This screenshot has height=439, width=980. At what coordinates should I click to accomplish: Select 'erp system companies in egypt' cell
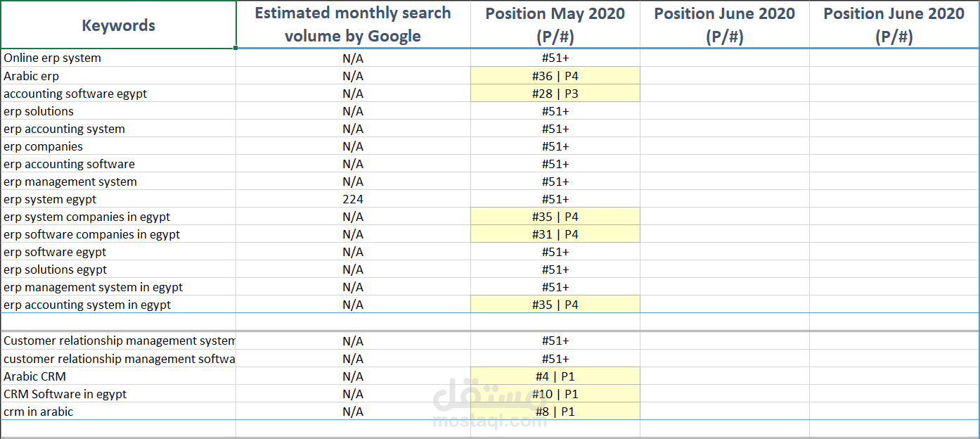pyautogui.click(x=118, y=217)
